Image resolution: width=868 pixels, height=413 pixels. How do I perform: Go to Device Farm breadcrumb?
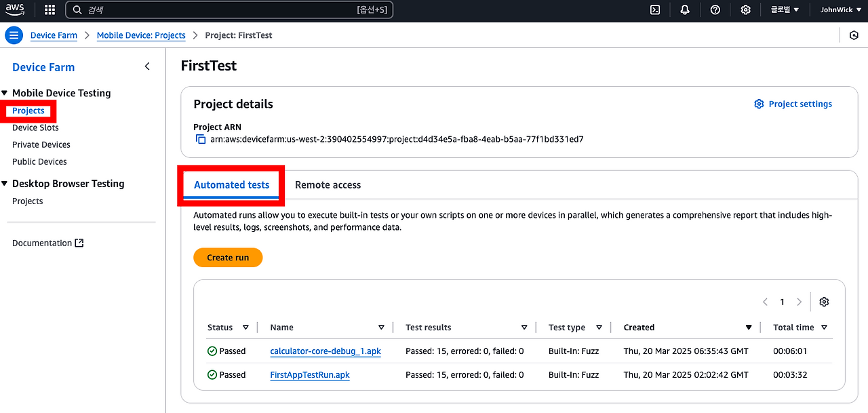54,35
